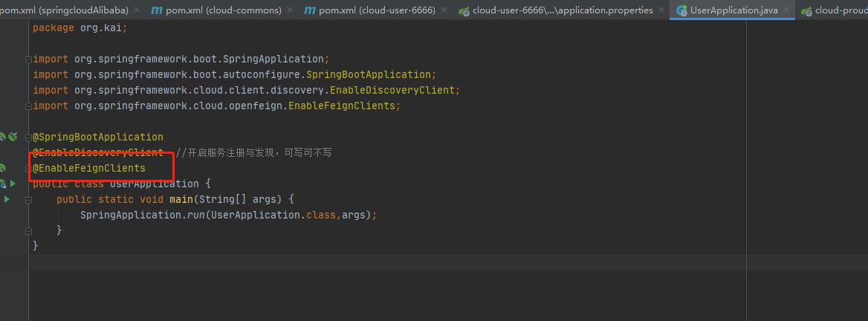Collapse the import statements block
Viewport: 868px width, 321px height.
28,59
